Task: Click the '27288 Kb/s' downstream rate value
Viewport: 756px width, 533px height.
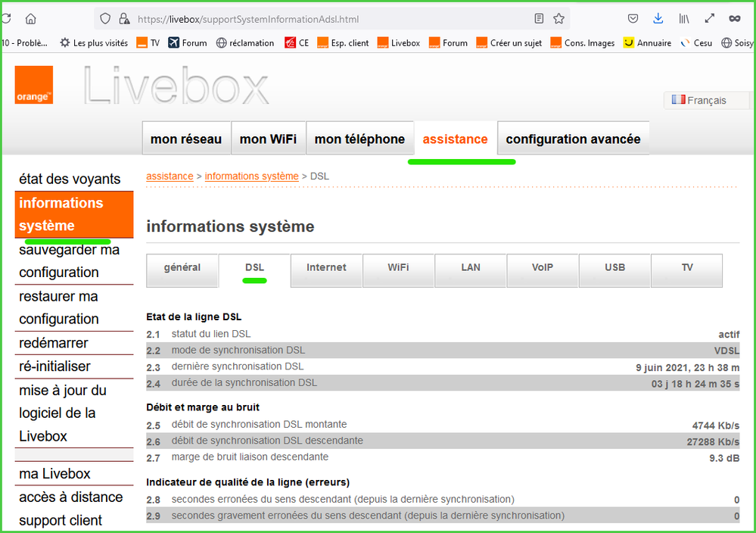Action: [x=713, y=442]
